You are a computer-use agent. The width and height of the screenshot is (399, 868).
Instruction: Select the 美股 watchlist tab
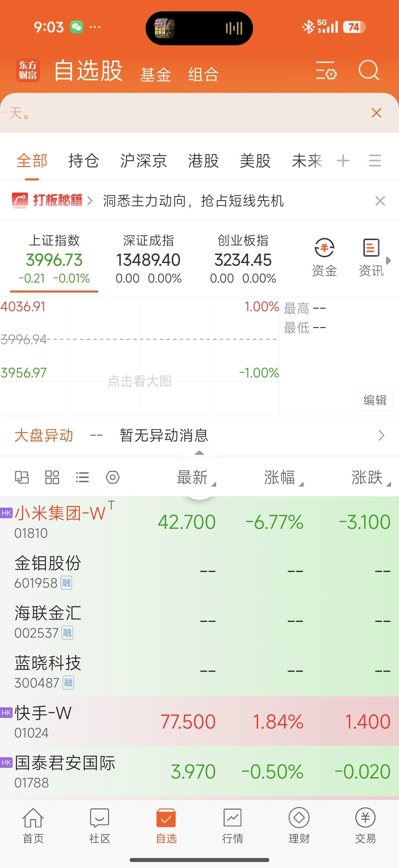click(255, 161)
